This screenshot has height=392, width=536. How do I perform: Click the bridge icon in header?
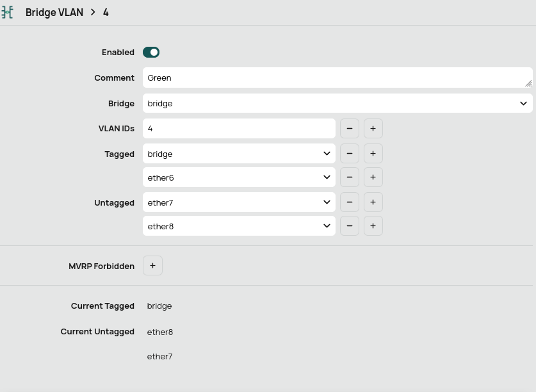pyautogui.click(x=8, y=12)
